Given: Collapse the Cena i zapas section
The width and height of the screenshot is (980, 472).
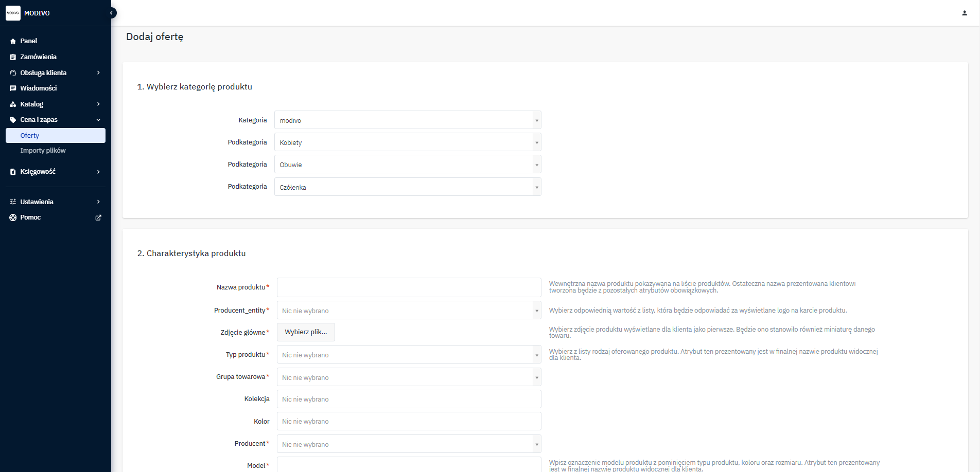Looking at the screenshot, I should (x=98, y=120).
